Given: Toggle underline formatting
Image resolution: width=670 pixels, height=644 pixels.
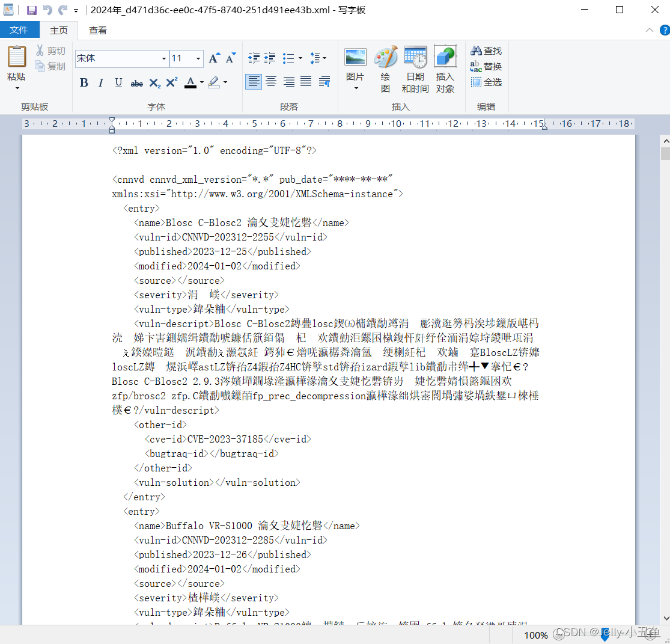Looking at the screenshot, I should tap(118, 82).
